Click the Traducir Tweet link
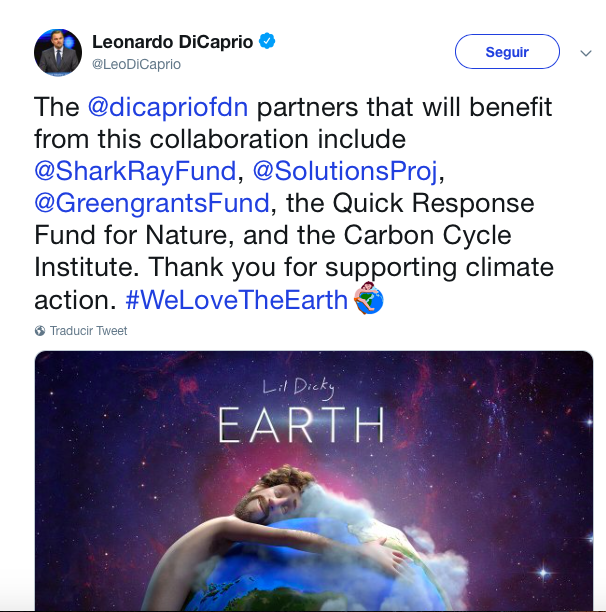The width and height of the screenshot is (606, 612). point(89,331)
